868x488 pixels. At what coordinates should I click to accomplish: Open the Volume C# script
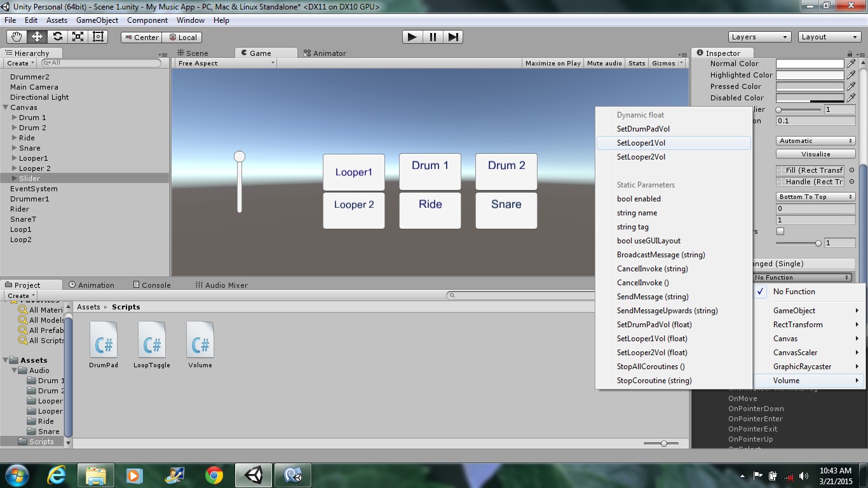200,344
